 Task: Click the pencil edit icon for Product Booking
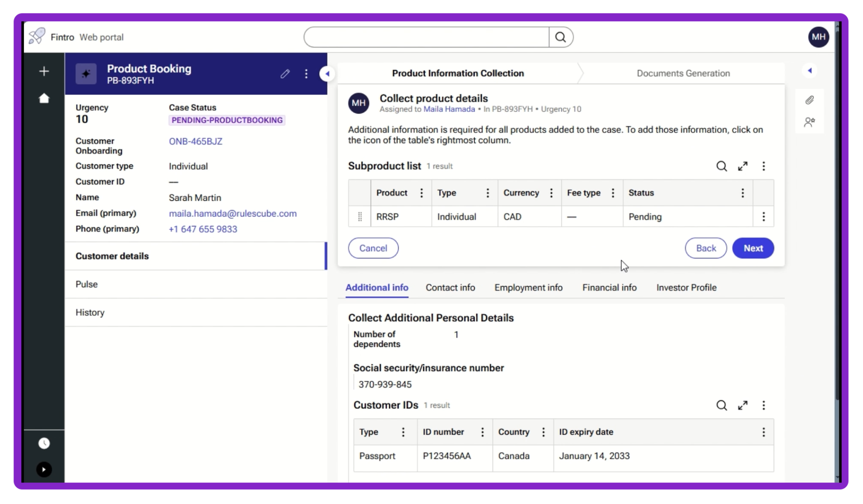285,74
